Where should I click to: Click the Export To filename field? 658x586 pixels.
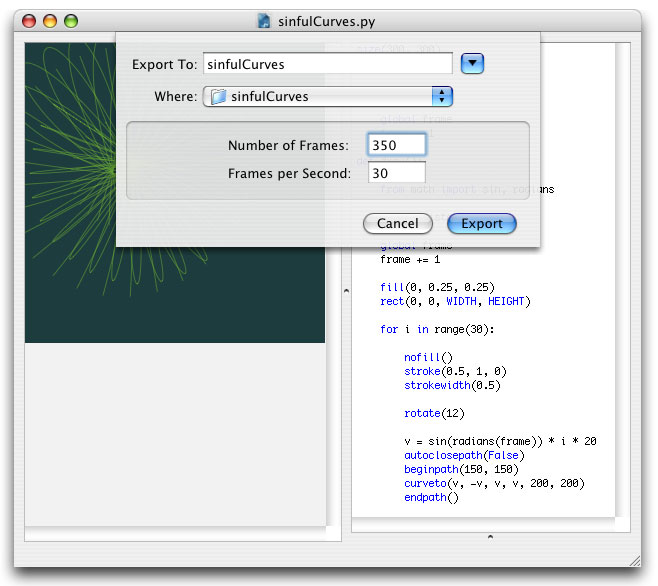(x=328, y=64)
